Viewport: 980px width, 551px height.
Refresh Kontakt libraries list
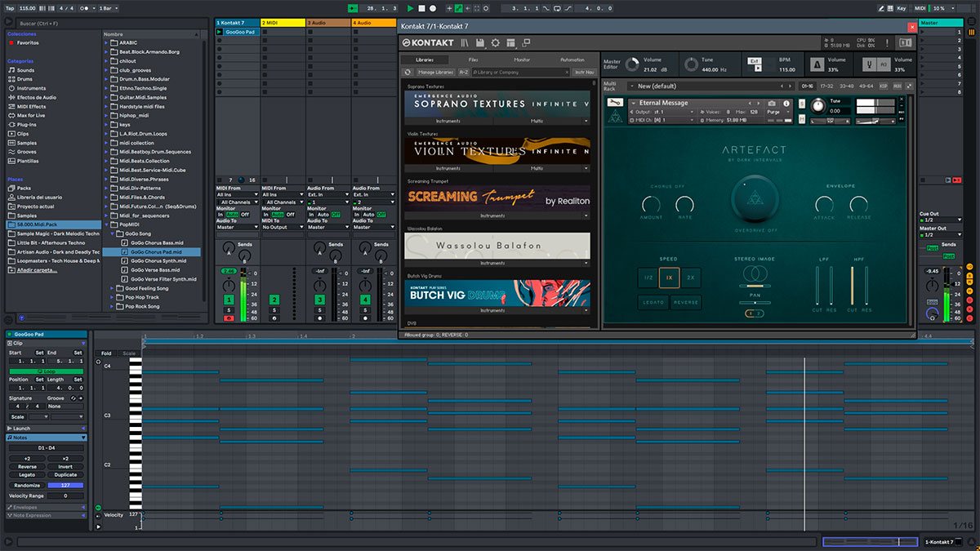pos(408,72)
